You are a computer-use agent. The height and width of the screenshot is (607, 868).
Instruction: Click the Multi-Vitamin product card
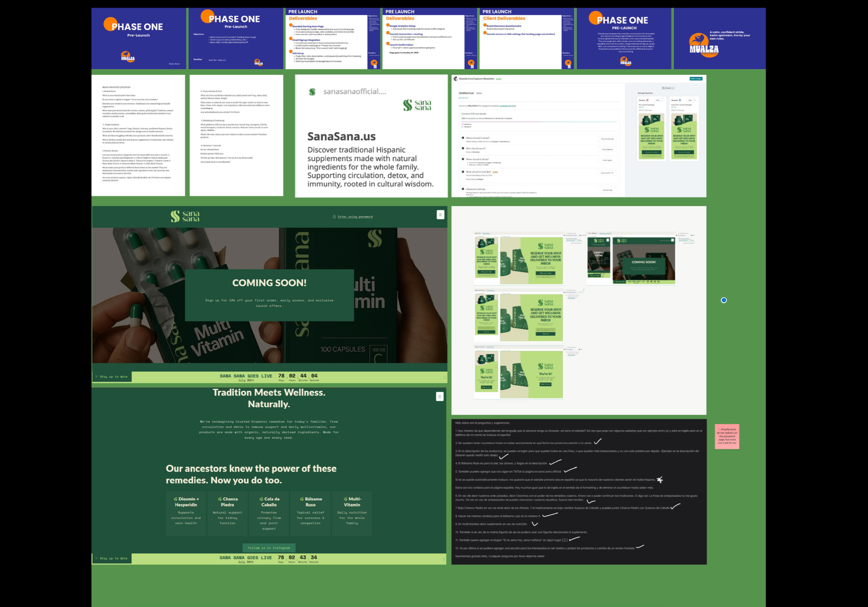[x=352, y=514]
